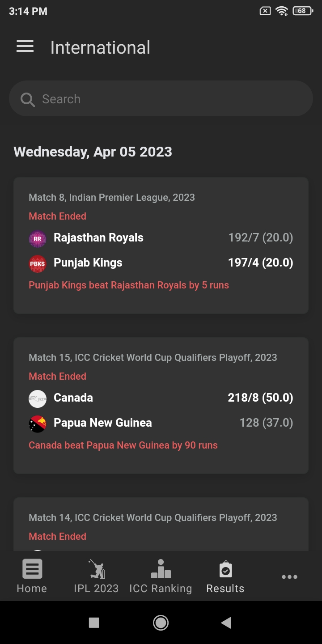322x644 pixels.
Task: Tap 'Canada beat Papua New Guinea' result text
Action: [x=123, y=445]
